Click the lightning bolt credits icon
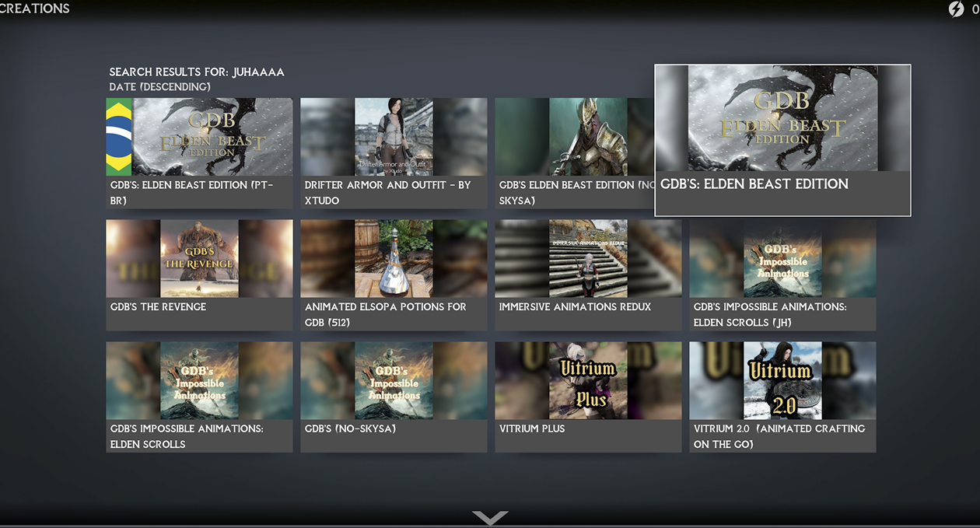This screenshot has height=528, width=980. (956, 9)
